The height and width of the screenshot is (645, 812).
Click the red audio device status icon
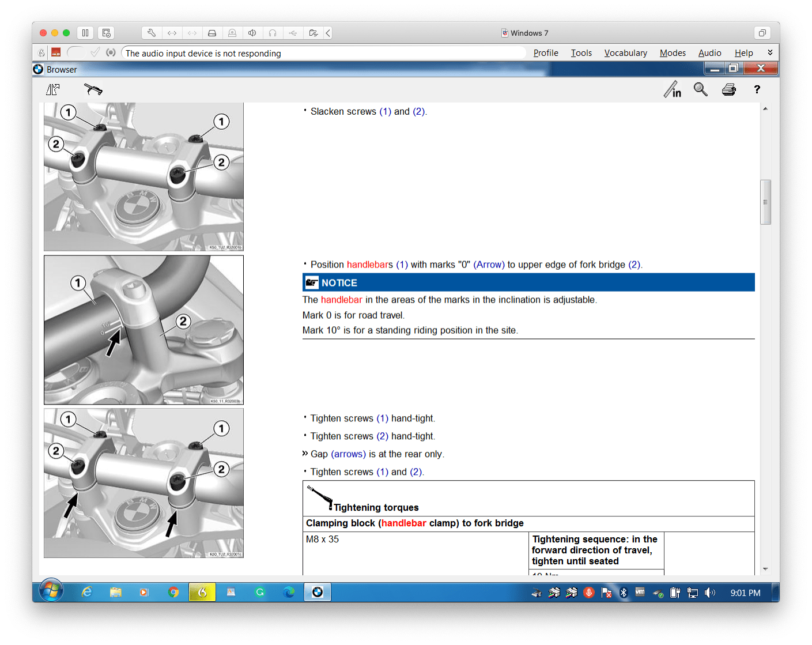click(x=56, y=52)
